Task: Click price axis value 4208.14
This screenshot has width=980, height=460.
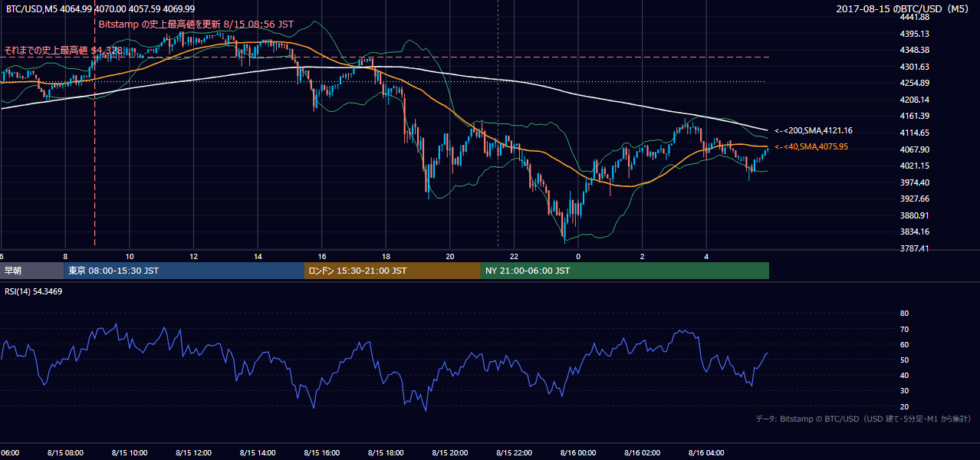Action: click(x=915, y=100)
